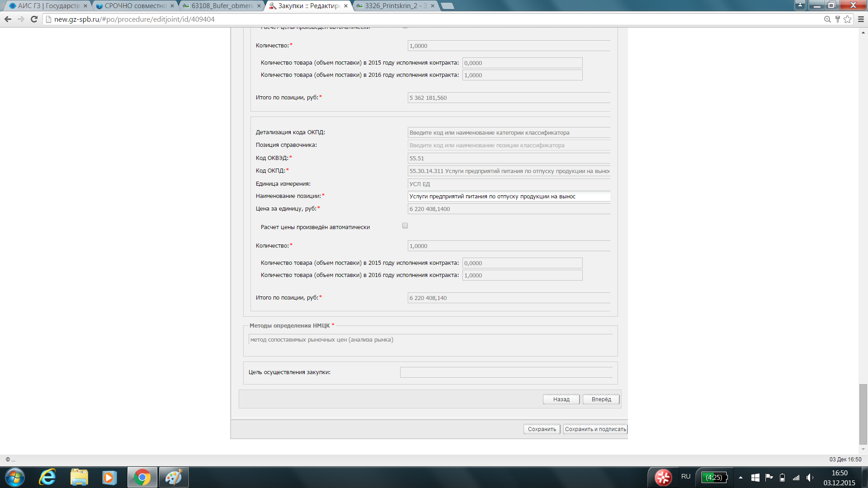Click 'Цена за единицу' field 6 220 408,1400
This screenshot has width=868, height=488.
tap(509, 209)
